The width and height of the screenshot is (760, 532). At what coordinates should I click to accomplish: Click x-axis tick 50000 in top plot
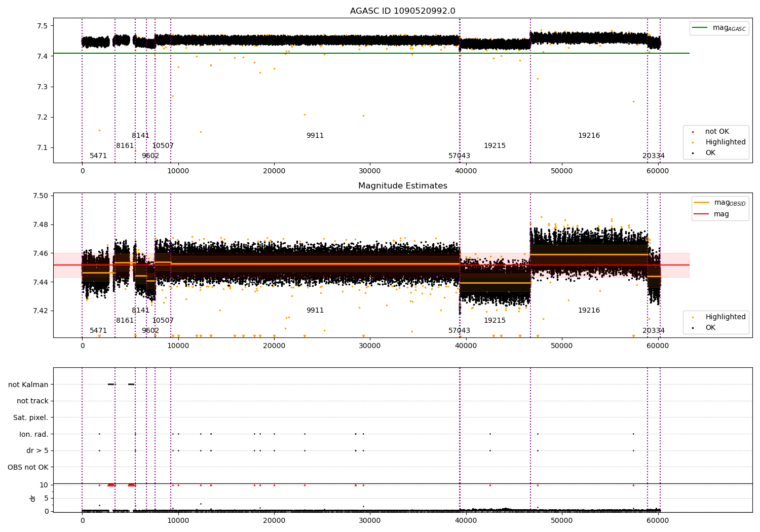tap(562, 171)
